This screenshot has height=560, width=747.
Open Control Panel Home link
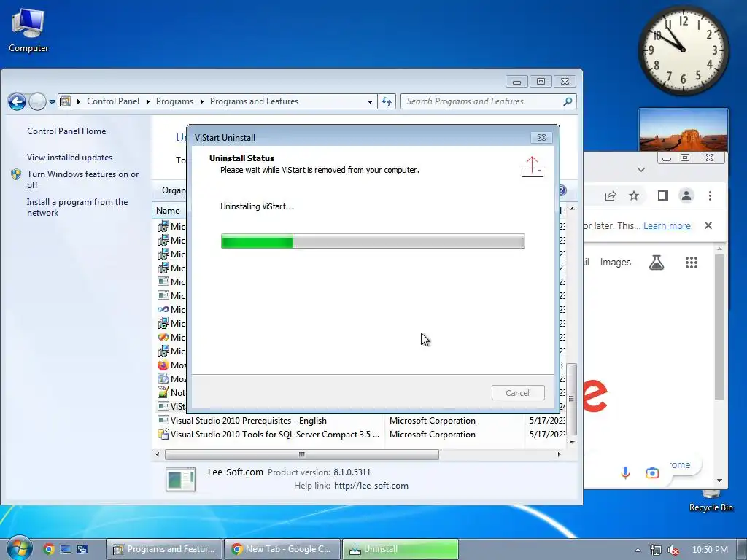pos(66,131)
